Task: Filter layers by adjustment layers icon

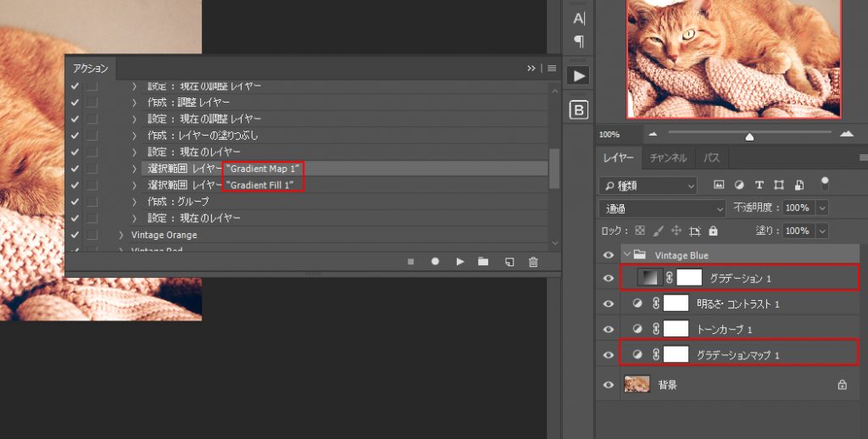Action: [x=739, y=185]
